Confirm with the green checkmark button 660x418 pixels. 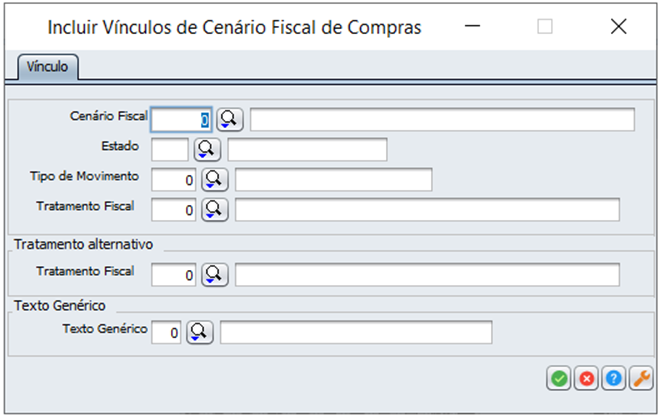[x=558, y=378]
